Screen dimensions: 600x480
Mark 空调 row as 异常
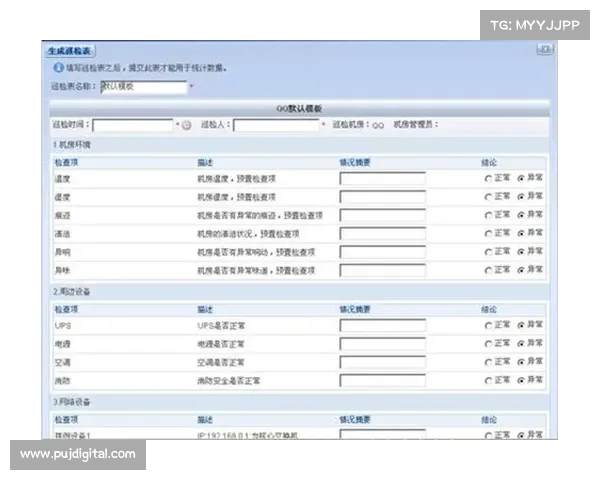coord(521,362)
